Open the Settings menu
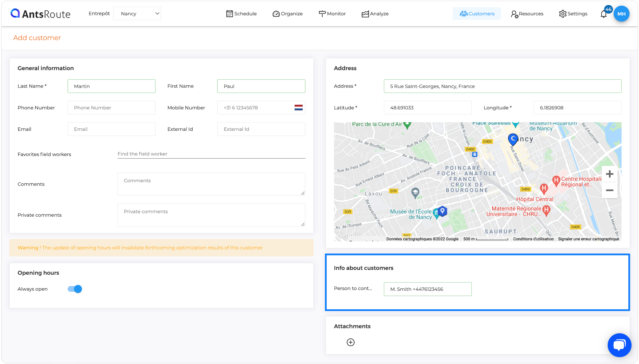This screenshot has height=364, width=639. point(573,14)
